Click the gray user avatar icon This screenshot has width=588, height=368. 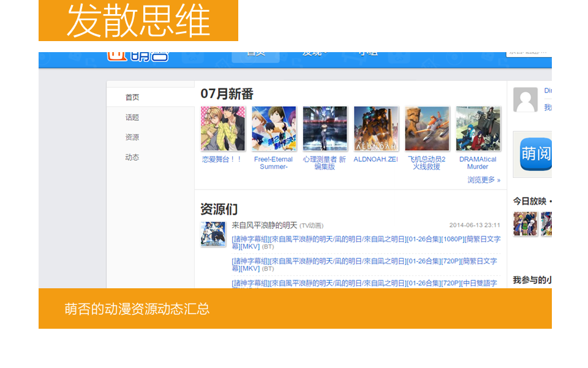coord(525,99)
